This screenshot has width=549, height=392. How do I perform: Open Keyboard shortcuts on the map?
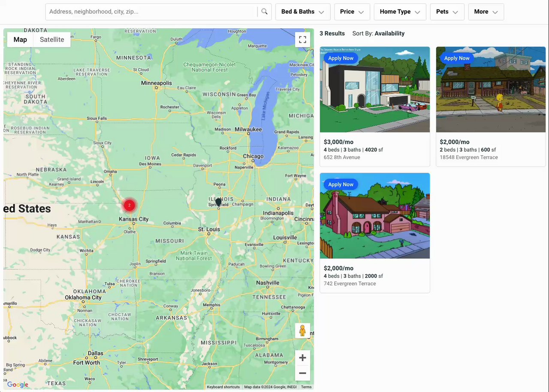(223, 387)
